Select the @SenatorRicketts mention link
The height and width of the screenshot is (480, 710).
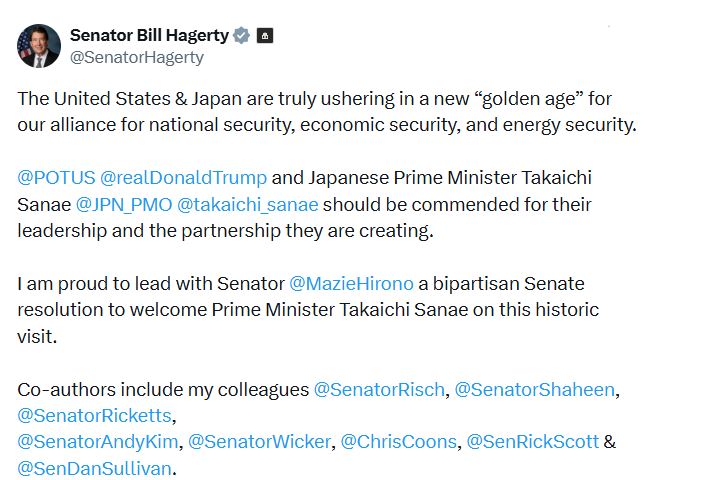pyautogui.click(x=96, y=415)
